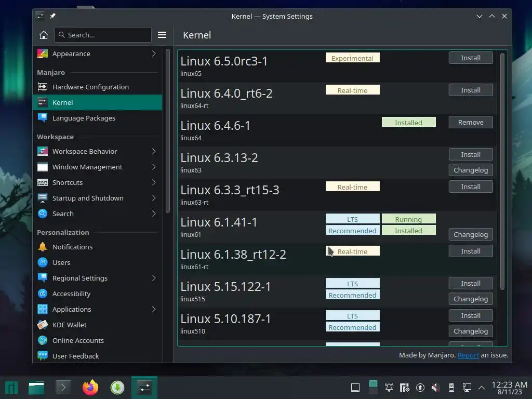View Changelog for Linux 5.10.187-1

(471, 331)
